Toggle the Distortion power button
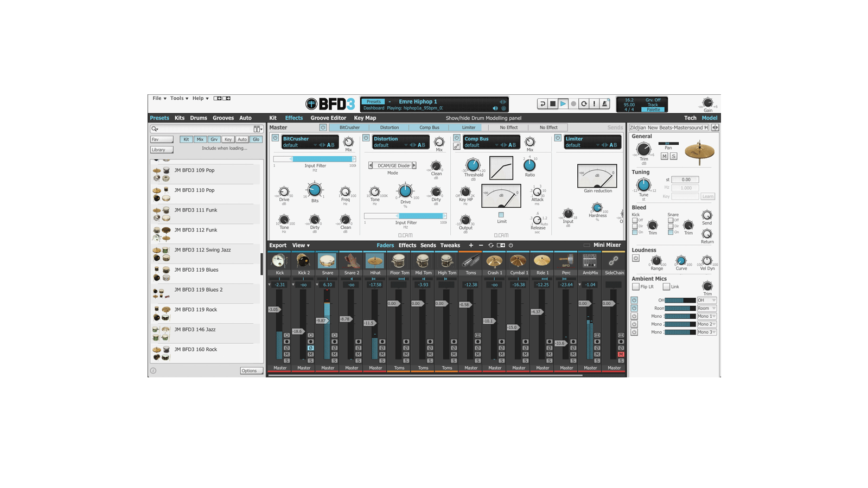Viewport: 868px width, 488px height. (366, 138)
